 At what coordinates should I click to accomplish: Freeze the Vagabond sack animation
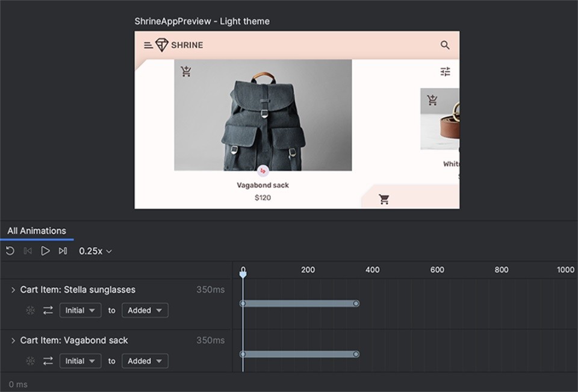point(31,361)
